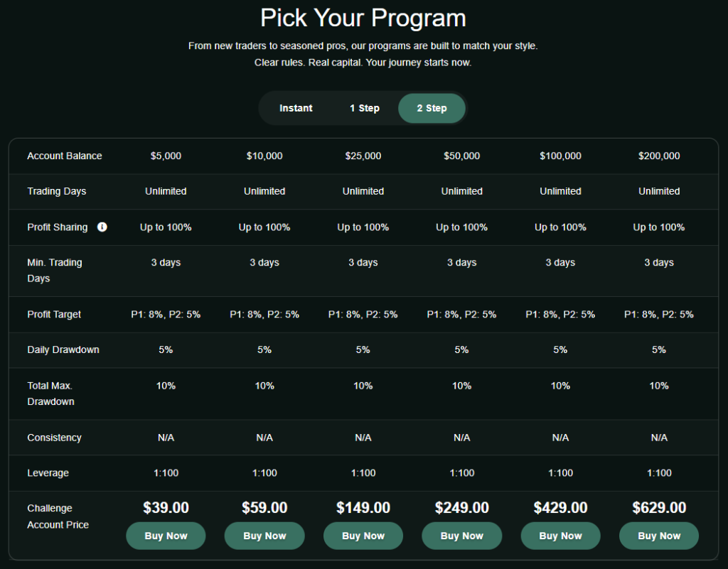The width and height of the screenshot is (728, 569).
Task: Buy the $429.00 challenge account
Action: pyautogui.click(x=560, y=536)
